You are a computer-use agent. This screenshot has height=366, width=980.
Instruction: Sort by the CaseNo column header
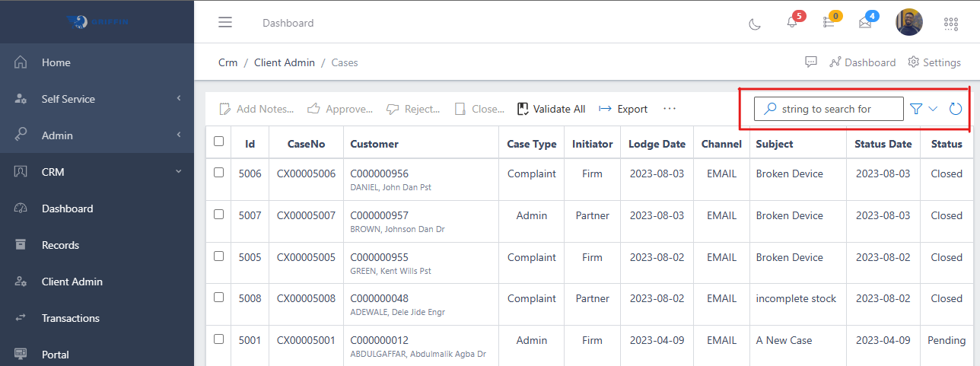tap(306, 144)
